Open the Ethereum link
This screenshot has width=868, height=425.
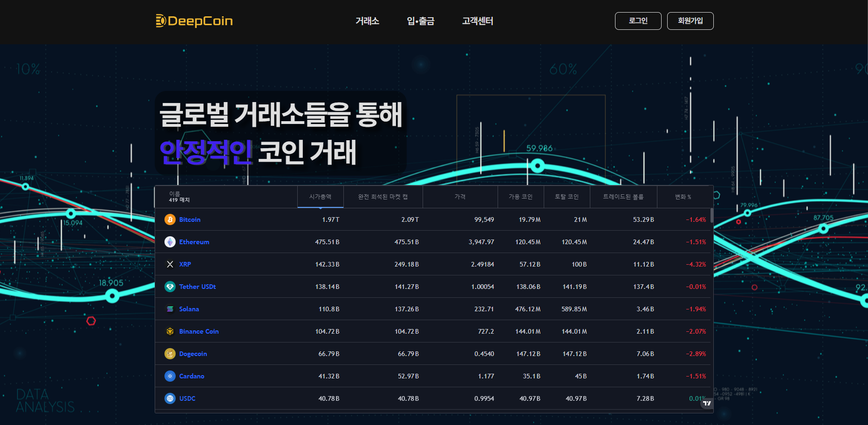point(194,242)
